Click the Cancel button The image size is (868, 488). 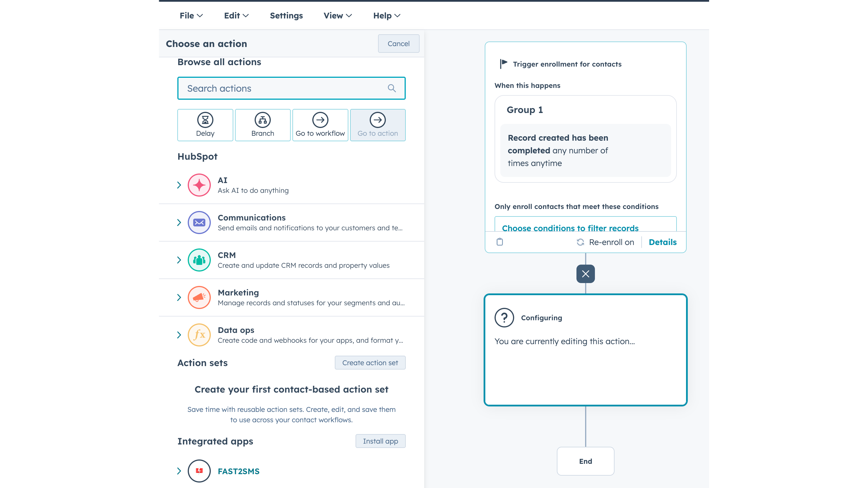click(399, 44)
